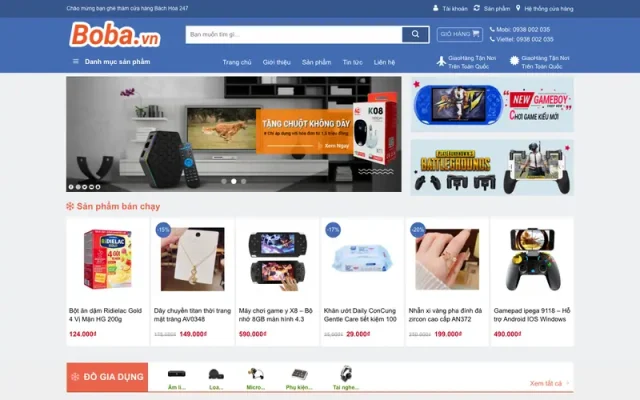Open Tin tức nav item
The image size is (640, 400).
point(353,62)
